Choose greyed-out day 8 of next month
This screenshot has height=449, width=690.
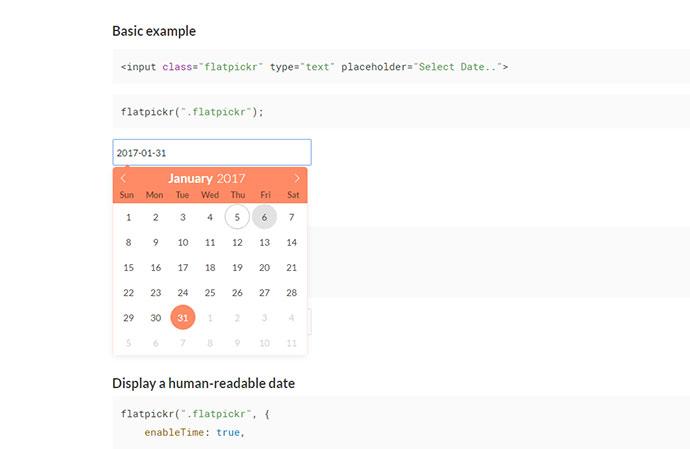click(x=210, y=343)
